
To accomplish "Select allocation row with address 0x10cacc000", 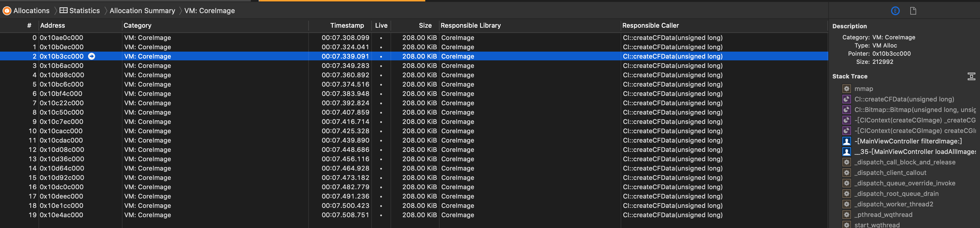I will (61, 131).
